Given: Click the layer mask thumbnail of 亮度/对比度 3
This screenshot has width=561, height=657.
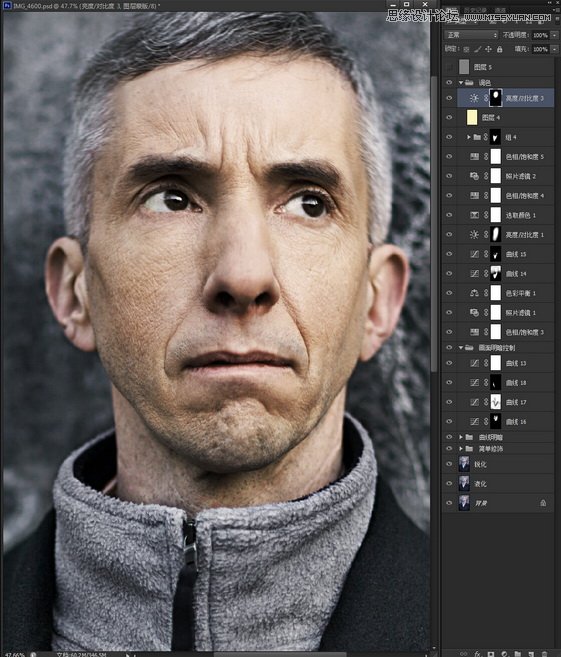Looking at the screenshot, I should [x=496, y=98].
